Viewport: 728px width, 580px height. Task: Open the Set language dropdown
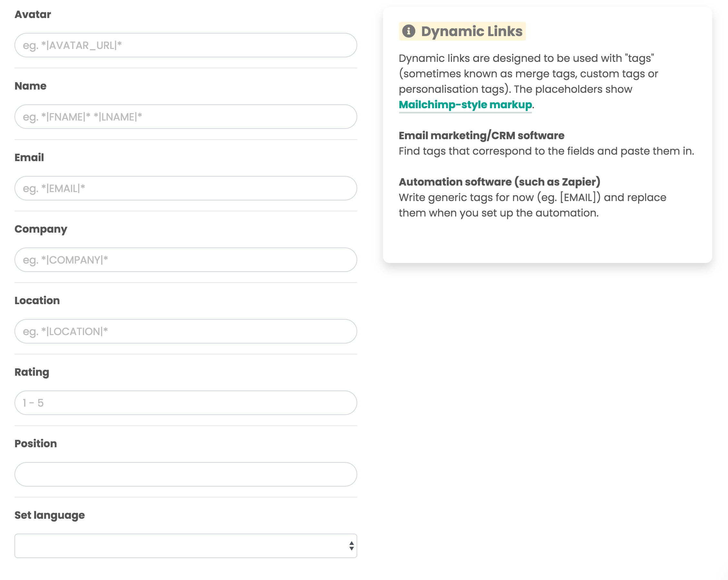[x=186, y=545]
